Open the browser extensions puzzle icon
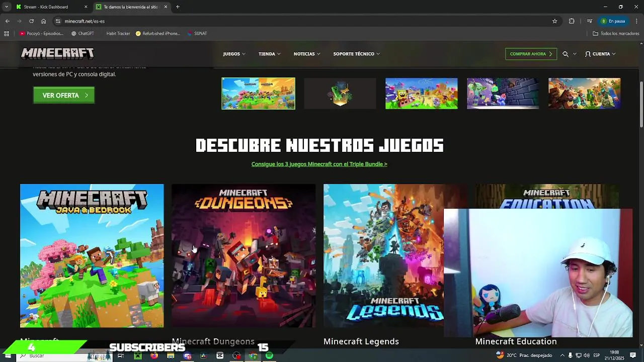The image size is (644, 362). coord(572,21)
